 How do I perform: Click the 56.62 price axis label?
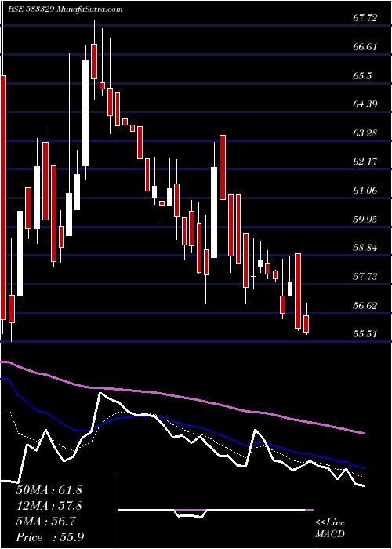pyautogui.click(x=365, y=306)
